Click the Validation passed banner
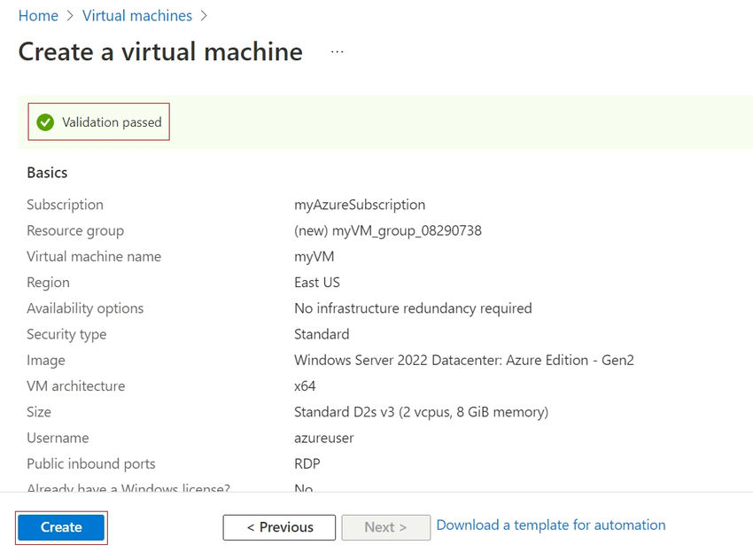The image size is (753, 560). pos(97,122)
